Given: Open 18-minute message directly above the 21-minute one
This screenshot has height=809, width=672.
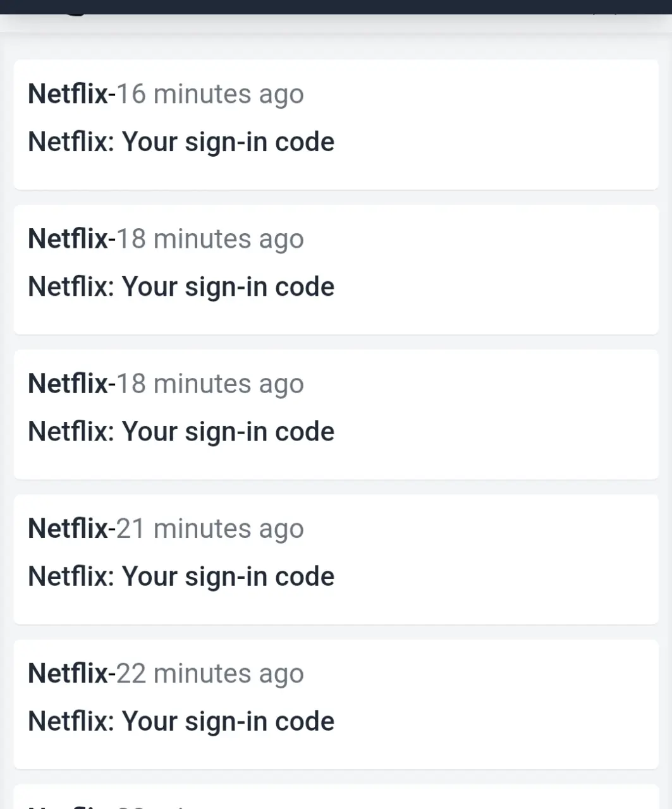Looking at the screenshot, I should coord(336,415).
